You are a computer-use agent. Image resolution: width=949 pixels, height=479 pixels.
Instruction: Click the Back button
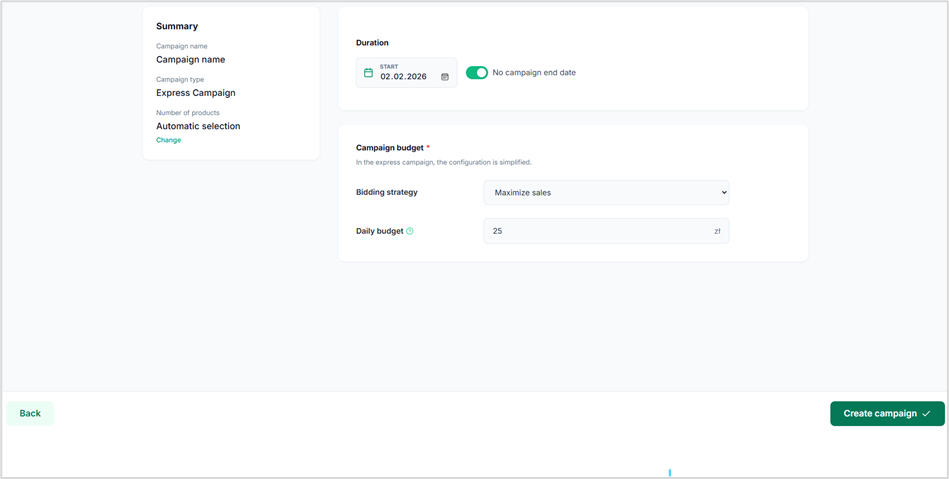tap(30, 414)
